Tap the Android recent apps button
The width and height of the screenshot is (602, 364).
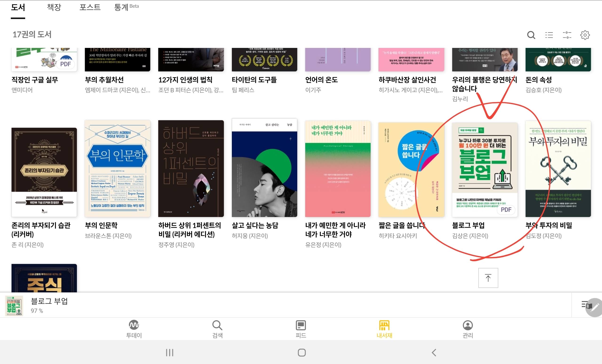(170, 352)
